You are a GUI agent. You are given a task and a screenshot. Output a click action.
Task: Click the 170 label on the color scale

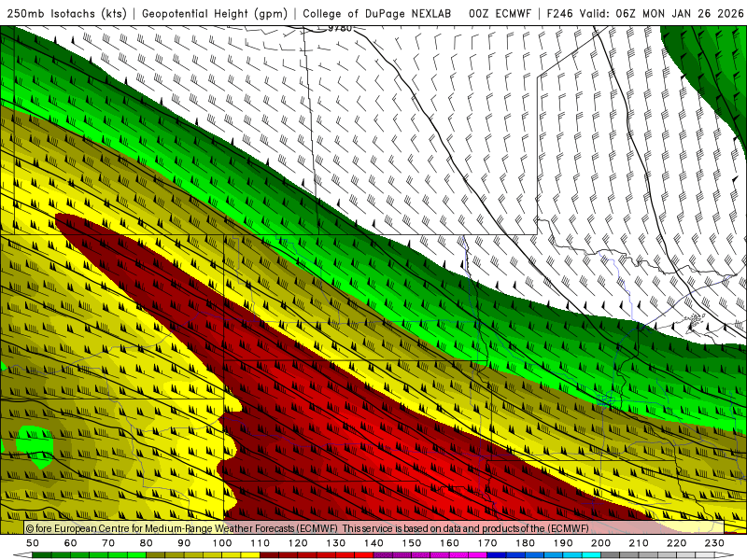487,543
